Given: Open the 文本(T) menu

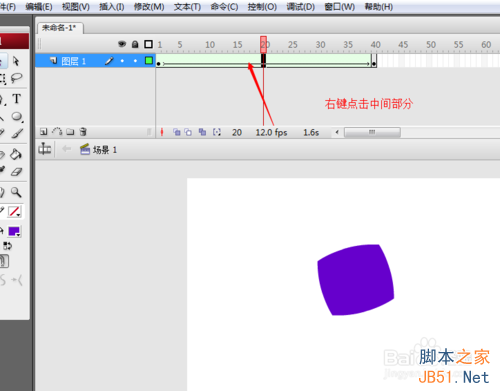Looking at the screenshot, I should [187, 7].
